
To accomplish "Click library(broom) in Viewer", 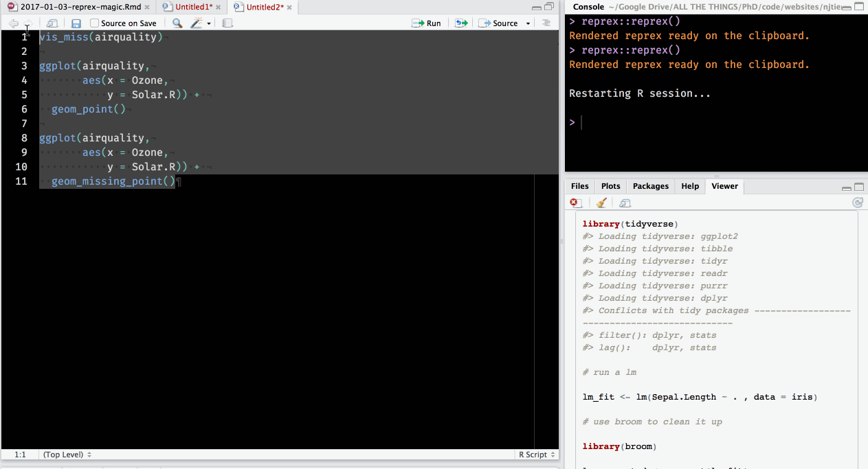I will 619,446.
